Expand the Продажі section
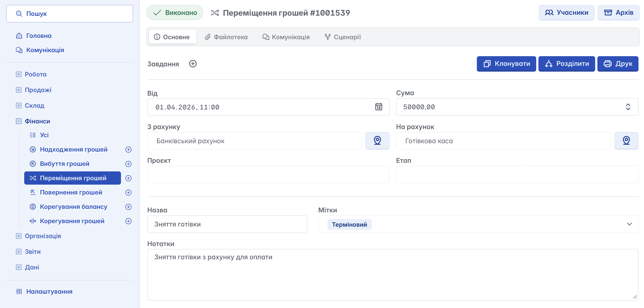This screenshot has height=308, width=644. click(x=19, y=90)
